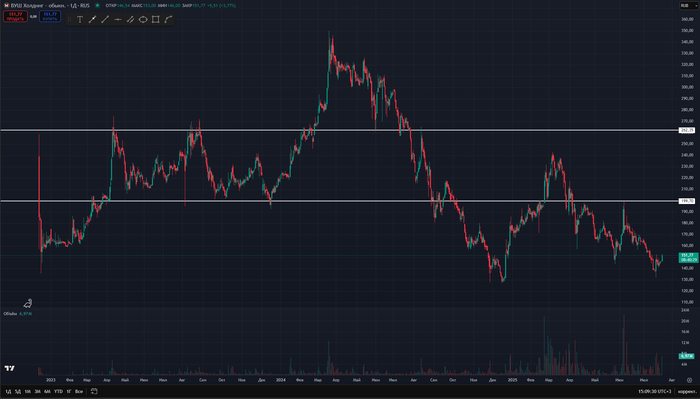Select the Ellipse drawing tool
Viewport: 700px width, 399px height.
pyautogui.click(x=143, y=20)
